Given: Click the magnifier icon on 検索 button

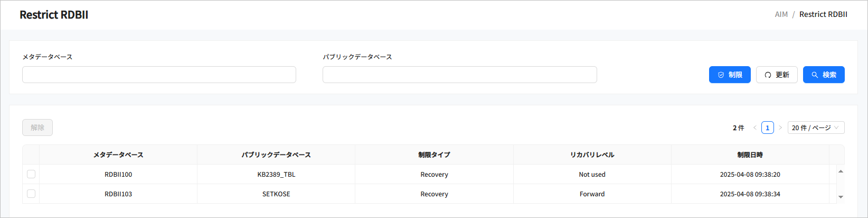Looking at the screenshot, I should 815,75.
